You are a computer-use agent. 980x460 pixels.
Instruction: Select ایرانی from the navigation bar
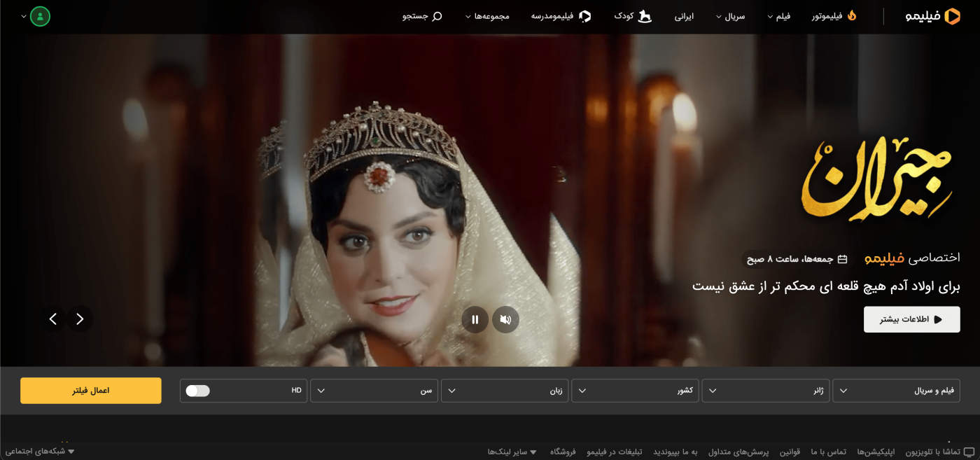684,16
